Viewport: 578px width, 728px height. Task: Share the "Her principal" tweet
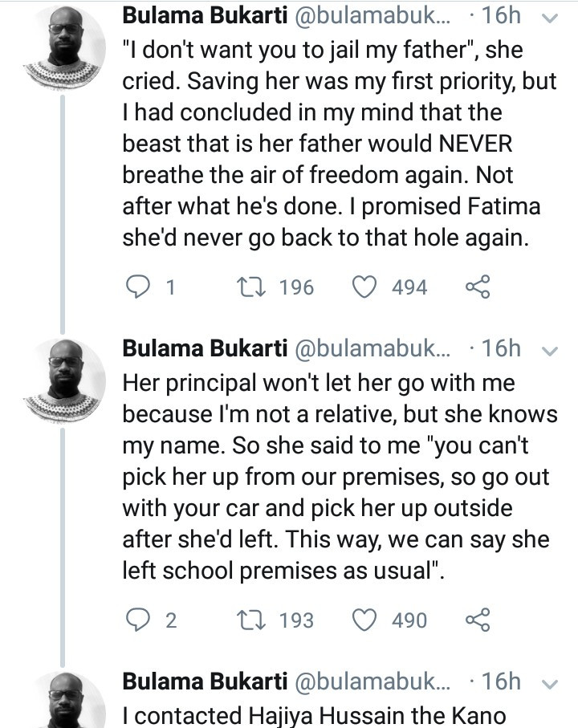[478, 620]
